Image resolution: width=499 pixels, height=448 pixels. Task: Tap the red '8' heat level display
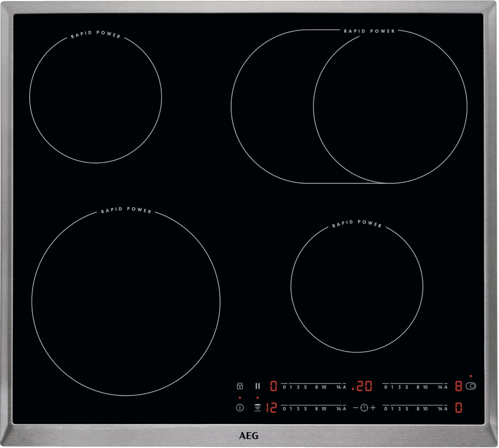[458, 386]
